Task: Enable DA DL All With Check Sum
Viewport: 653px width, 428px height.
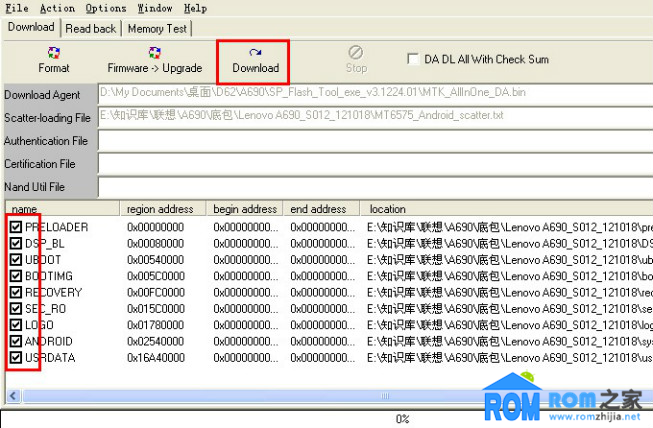Action: pyautogui.click(x=414, y=59)
